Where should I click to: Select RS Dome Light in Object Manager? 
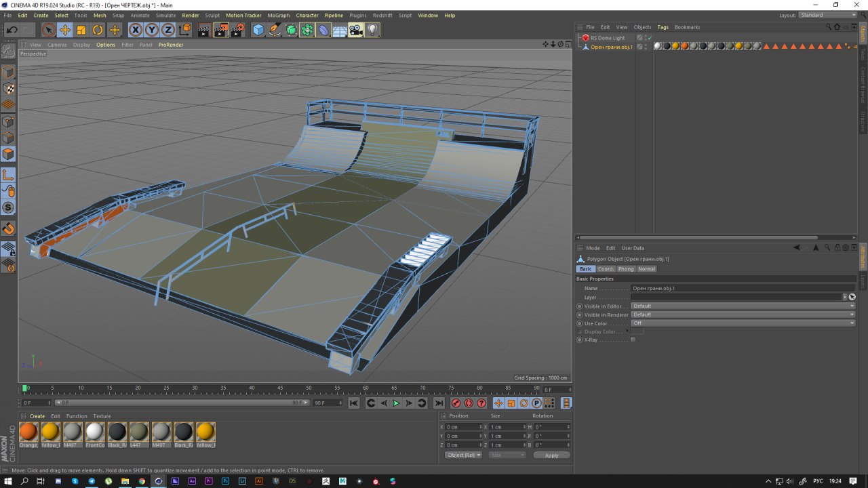click(x=608, y=38)
